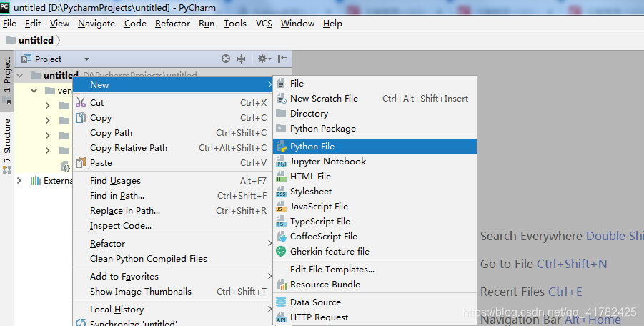Click the Stylesheet CSS icon
The image size is (644, 326).
pyautogui.click(x=281, y=192)
